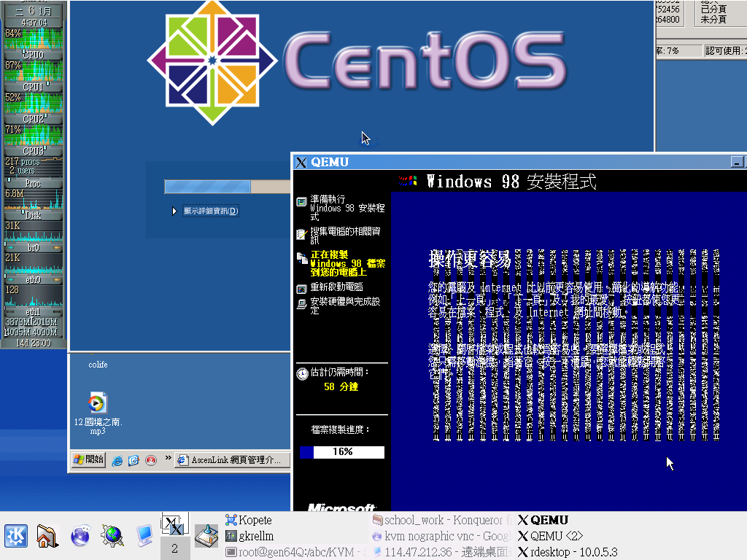Image resolution: width=747 pixels, height=560 pixels.
Task: Click the QEMU window X title icon
Action: [301, 163]
